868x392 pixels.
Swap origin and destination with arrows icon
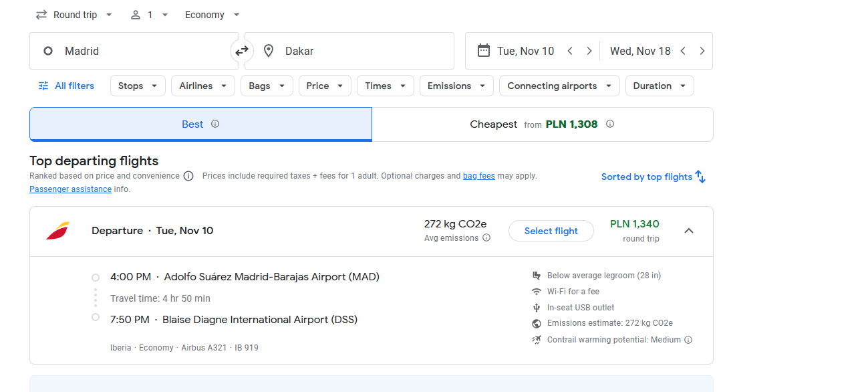(241, 51)
